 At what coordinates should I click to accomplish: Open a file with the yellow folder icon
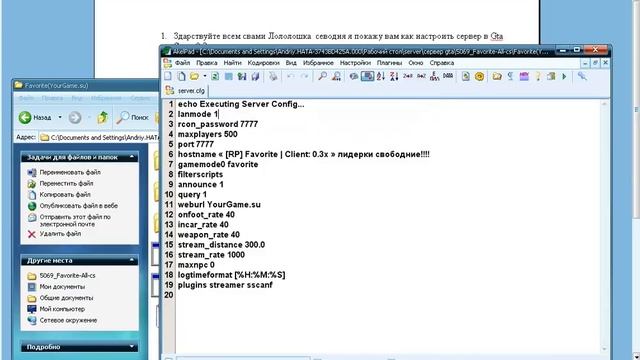click(x=194, y=76)
